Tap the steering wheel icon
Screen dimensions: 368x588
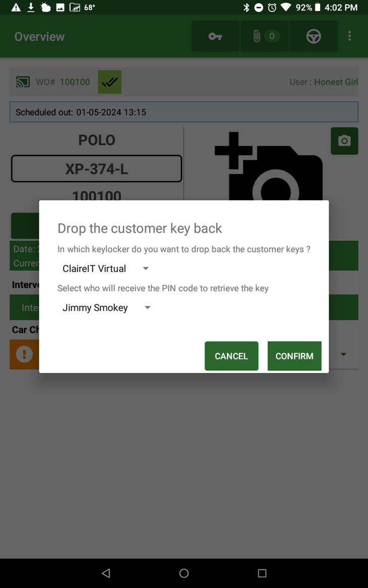[313, 36]
